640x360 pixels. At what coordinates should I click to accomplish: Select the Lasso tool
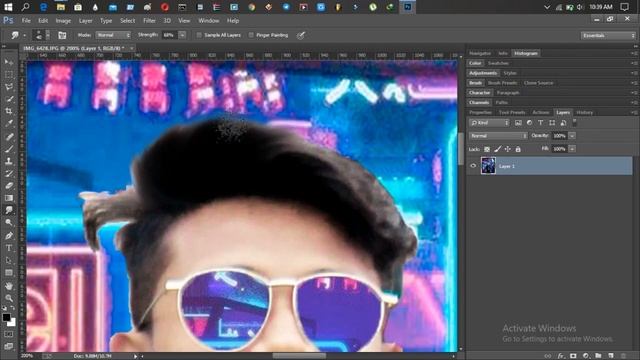pos(9,87)
